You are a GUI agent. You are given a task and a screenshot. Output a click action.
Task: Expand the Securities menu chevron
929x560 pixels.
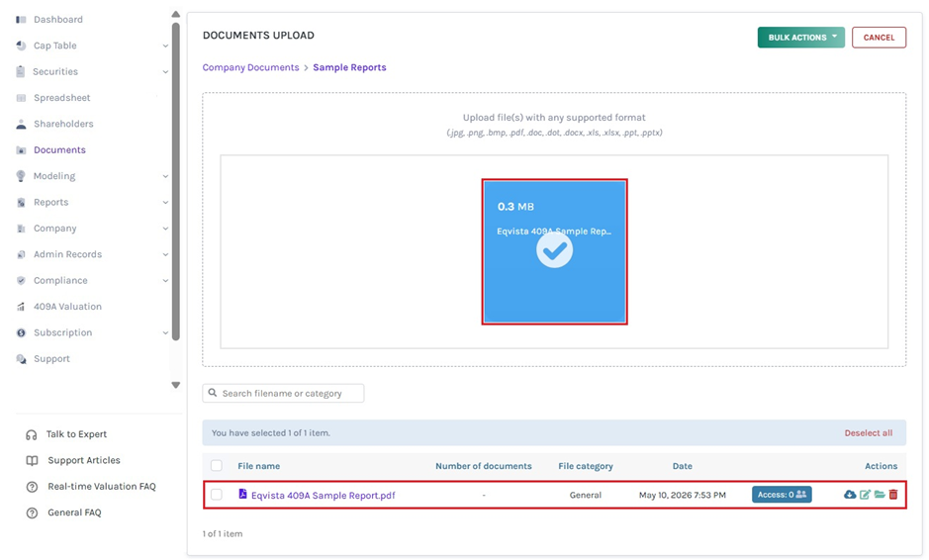tap(165, 71)
